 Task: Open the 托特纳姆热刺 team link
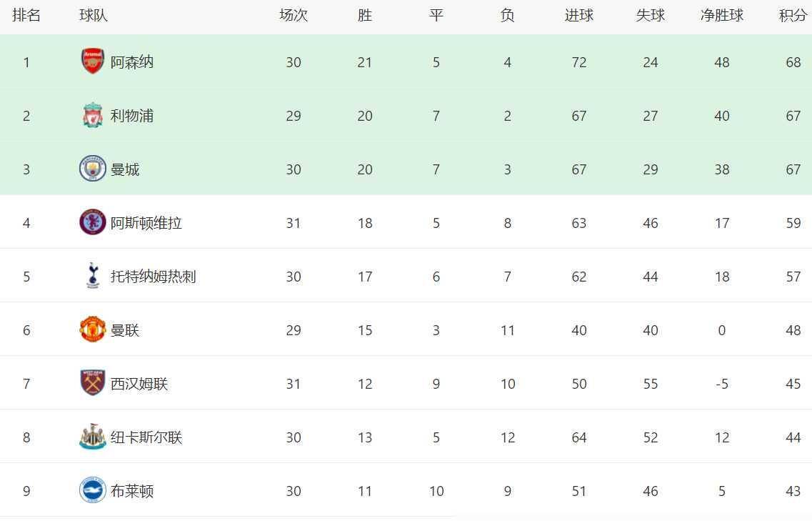[154, 277]
